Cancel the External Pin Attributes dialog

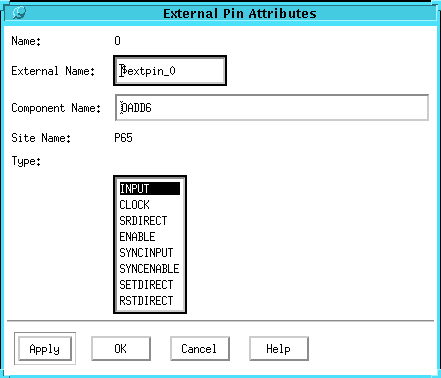200,349
